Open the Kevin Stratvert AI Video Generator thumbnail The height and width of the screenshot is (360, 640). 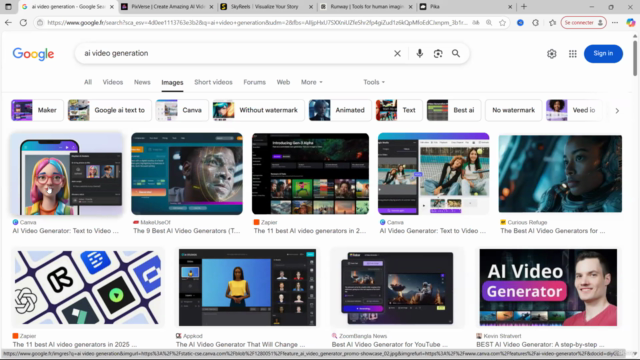[548, 287]
